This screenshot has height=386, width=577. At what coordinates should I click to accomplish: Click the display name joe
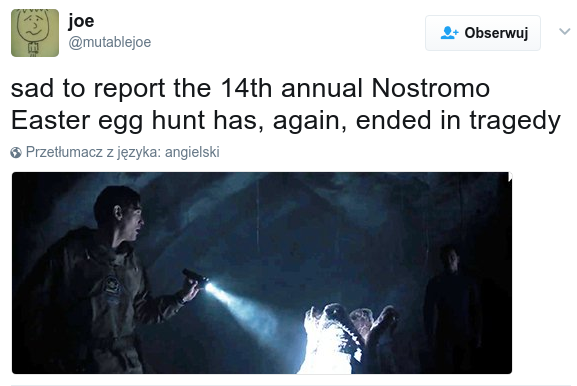point(81,21)
